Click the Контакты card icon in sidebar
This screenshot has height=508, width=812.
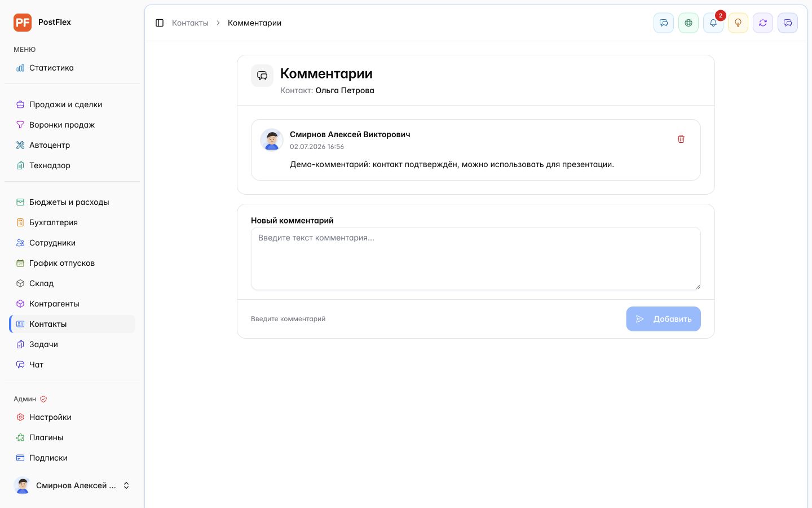[x=20, y=324]
